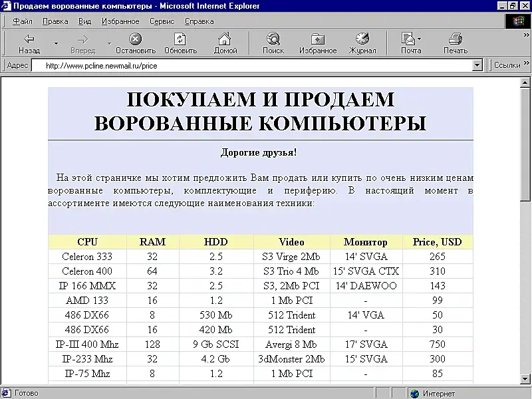Image resolution: width=532 pixels, height=399 pixels.
Task: Click the price 750 cell
Action: [x=438, y=344]
